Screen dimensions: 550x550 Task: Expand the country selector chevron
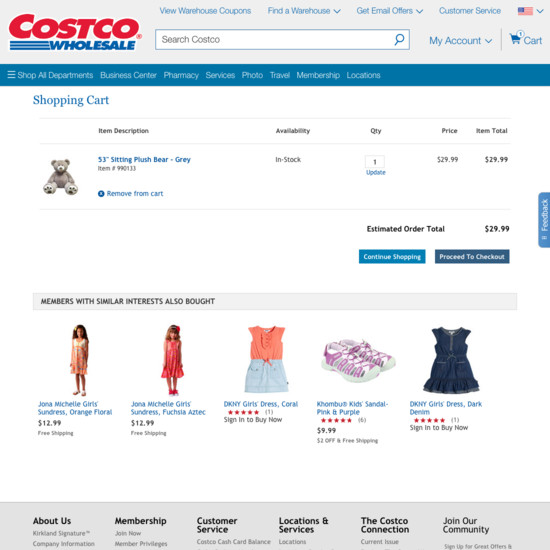point(540,11)
